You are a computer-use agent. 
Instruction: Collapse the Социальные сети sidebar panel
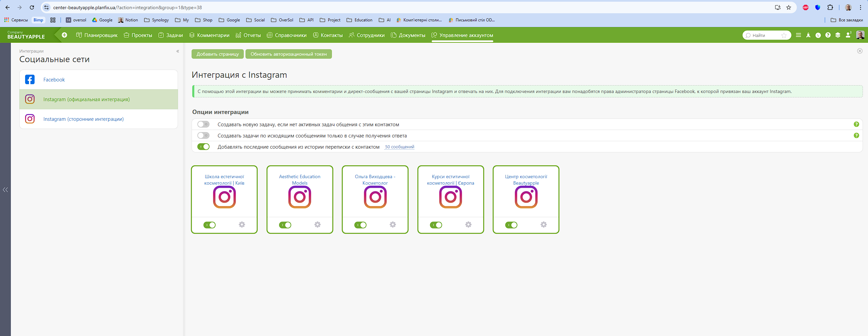click(x=178, y=51)
